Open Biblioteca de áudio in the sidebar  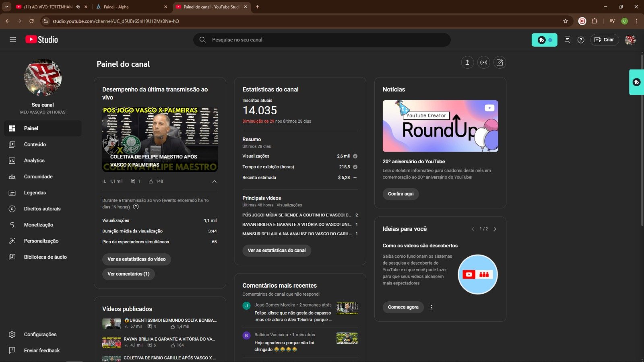click(x=43, y=257)
